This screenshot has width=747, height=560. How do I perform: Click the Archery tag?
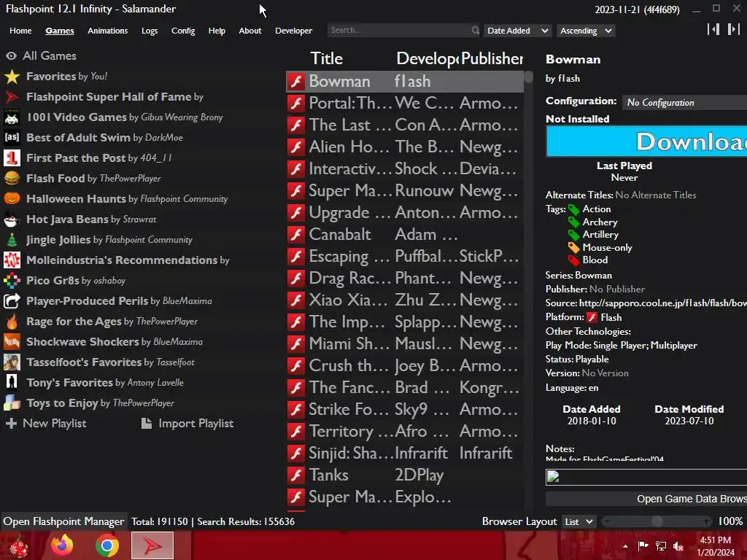600,222
